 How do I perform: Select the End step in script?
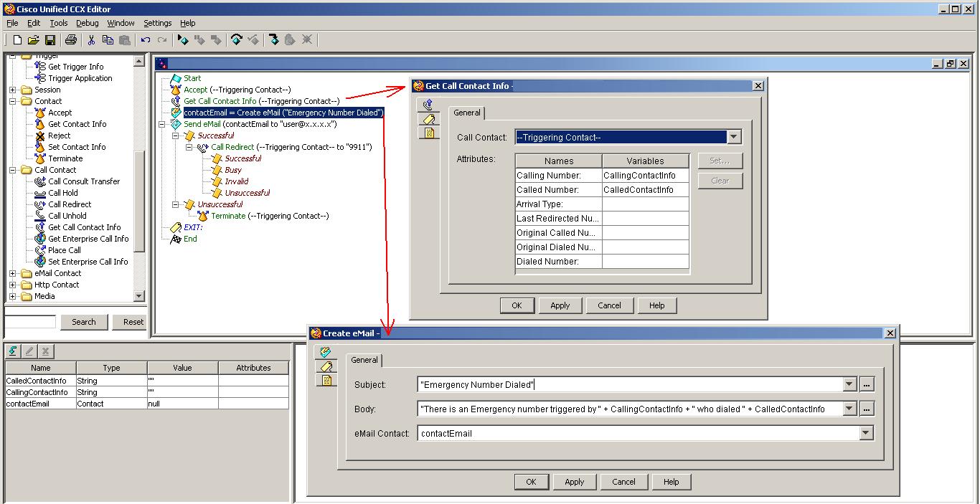pos(190,239)
